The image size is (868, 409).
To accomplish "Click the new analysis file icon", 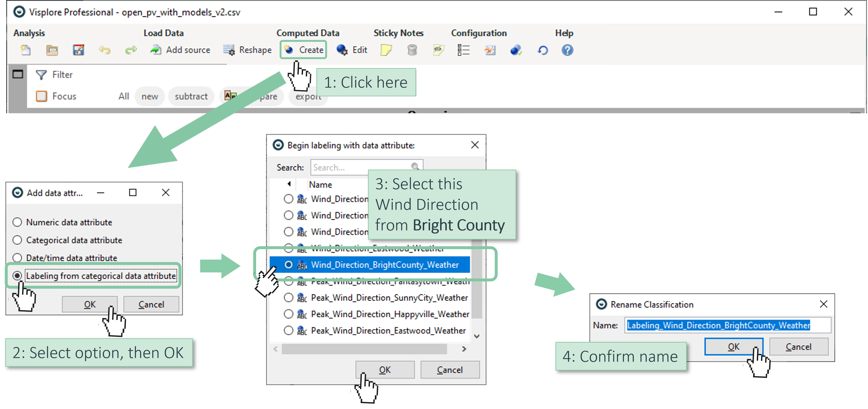I will pos(26,50).
